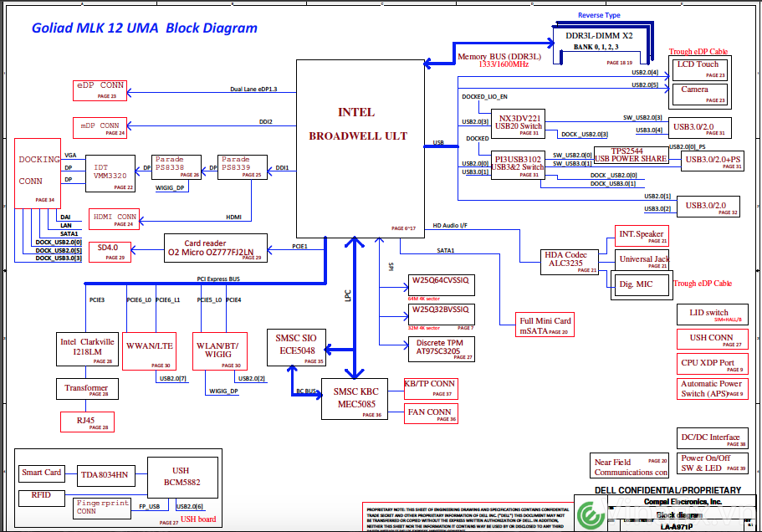The width and height of the screenshot is (762, 532).
Task: Select Full Mini Card mSATA box
Action: 545,325
